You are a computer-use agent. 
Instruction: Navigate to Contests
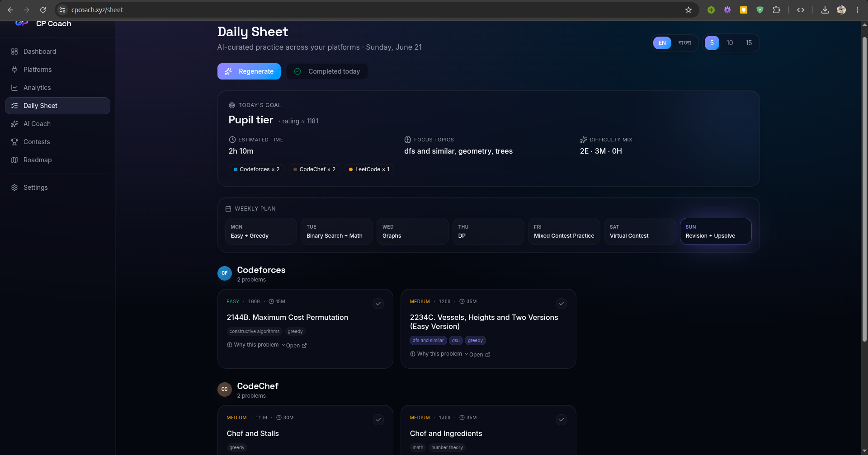[x=57, y=142]
